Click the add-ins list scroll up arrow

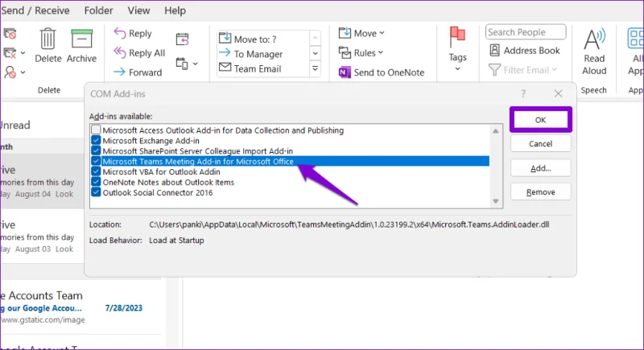click(496, 131)
